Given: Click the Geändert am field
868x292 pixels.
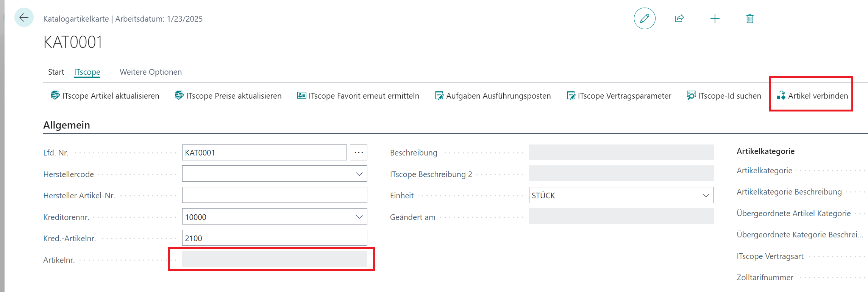Looking at the screenshot, I should click(x=621, y=217).
